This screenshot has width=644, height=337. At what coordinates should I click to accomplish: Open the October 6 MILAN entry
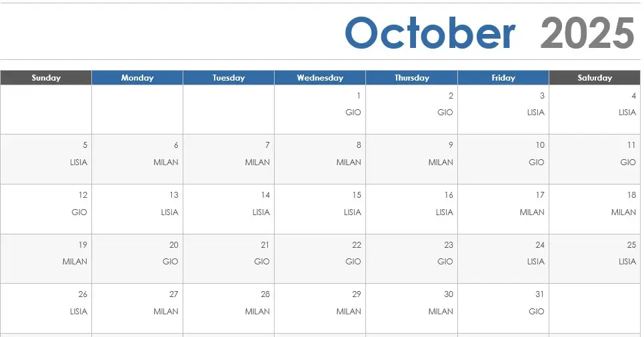137,159
